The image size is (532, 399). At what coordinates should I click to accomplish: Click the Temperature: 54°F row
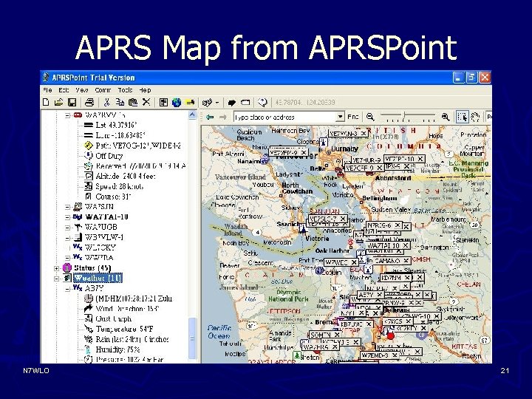point(124,329)
